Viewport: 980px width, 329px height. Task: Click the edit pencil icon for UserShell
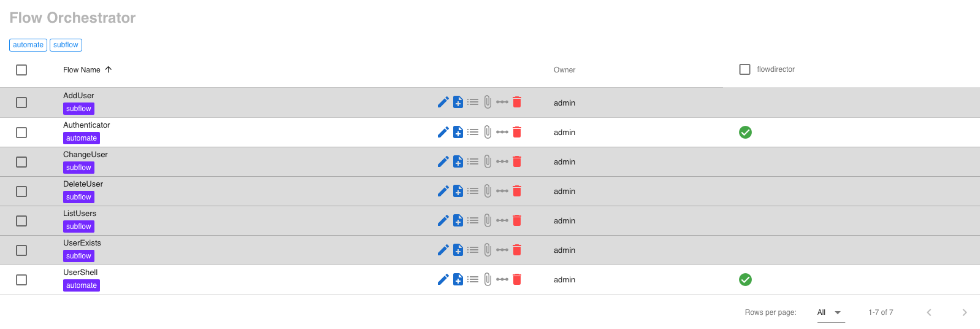(x=443, y=279)
